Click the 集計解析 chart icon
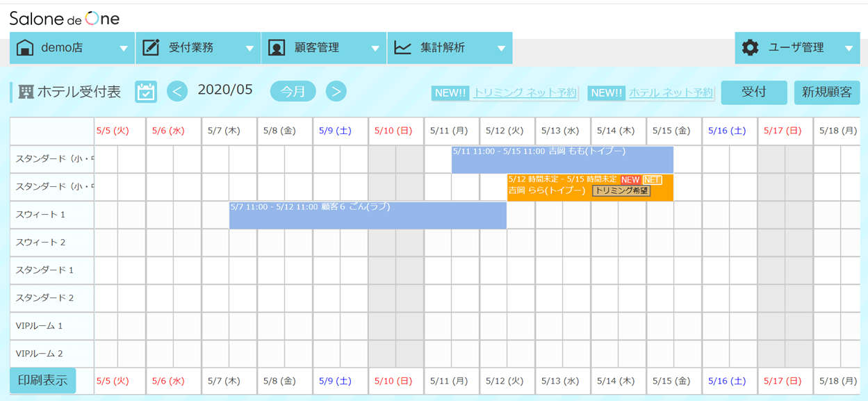The width and height of the screenshot is (868, 401). tap(402, 48)
